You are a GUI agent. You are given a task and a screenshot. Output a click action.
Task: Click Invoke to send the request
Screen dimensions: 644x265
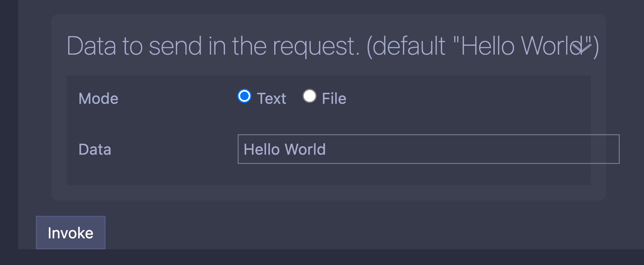point(70,233)
